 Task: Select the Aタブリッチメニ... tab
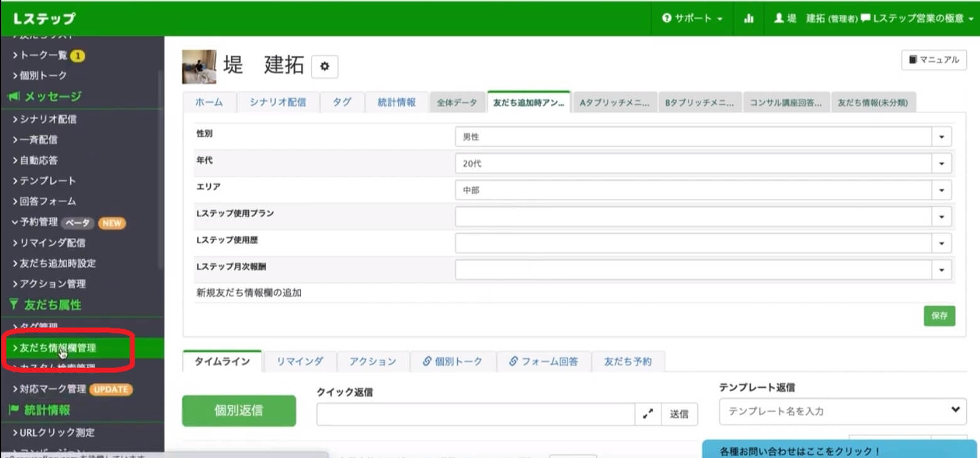pos(614,103)
